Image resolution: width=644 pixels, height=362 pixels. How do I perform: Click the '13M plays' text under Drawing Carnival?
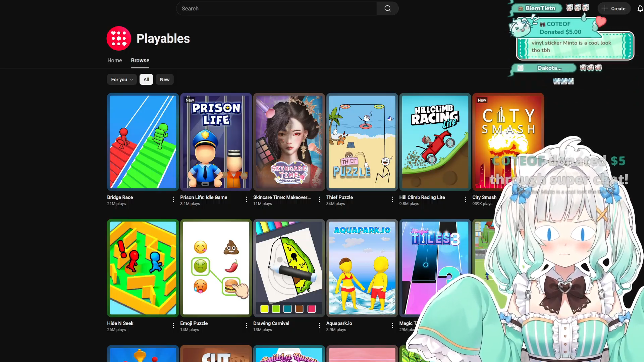(263, 330)
